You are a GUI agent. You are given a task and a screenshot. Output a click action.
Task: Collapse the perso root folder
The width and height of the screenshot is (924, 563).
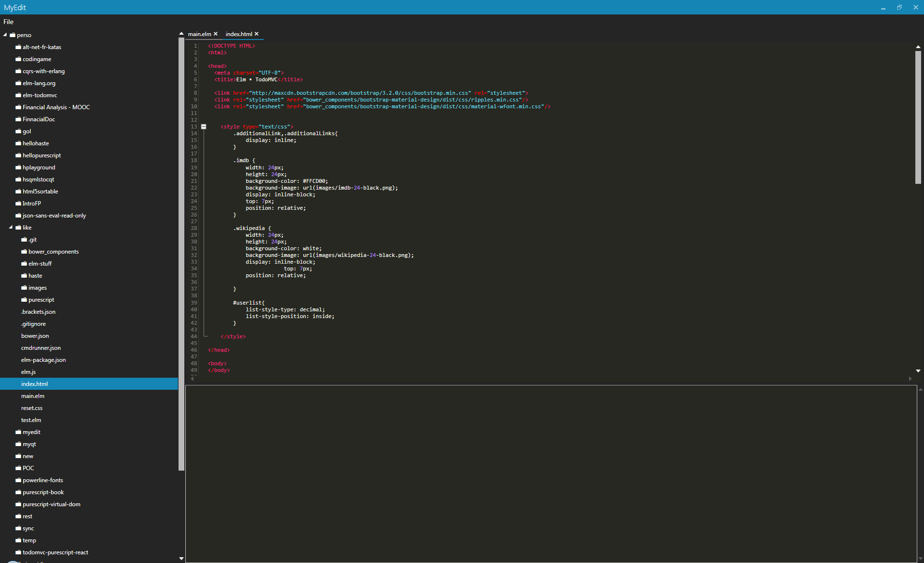(5, 35)
